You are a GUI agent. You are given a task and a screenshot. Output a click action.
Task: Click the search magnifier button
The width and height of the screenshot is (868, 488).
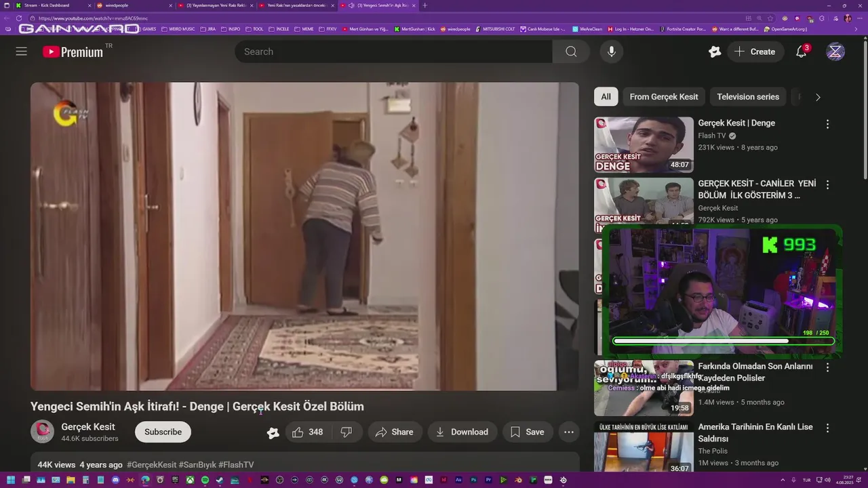571,52
